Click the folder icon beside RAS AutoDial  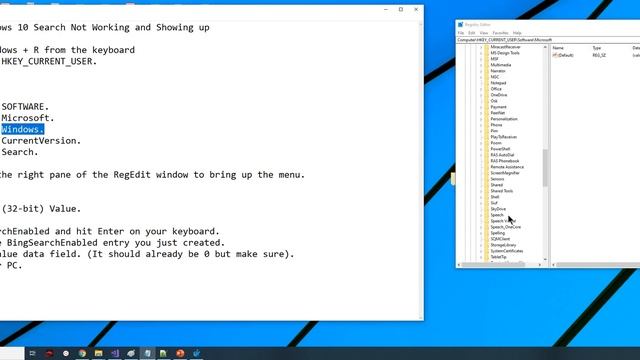[486, 155]
